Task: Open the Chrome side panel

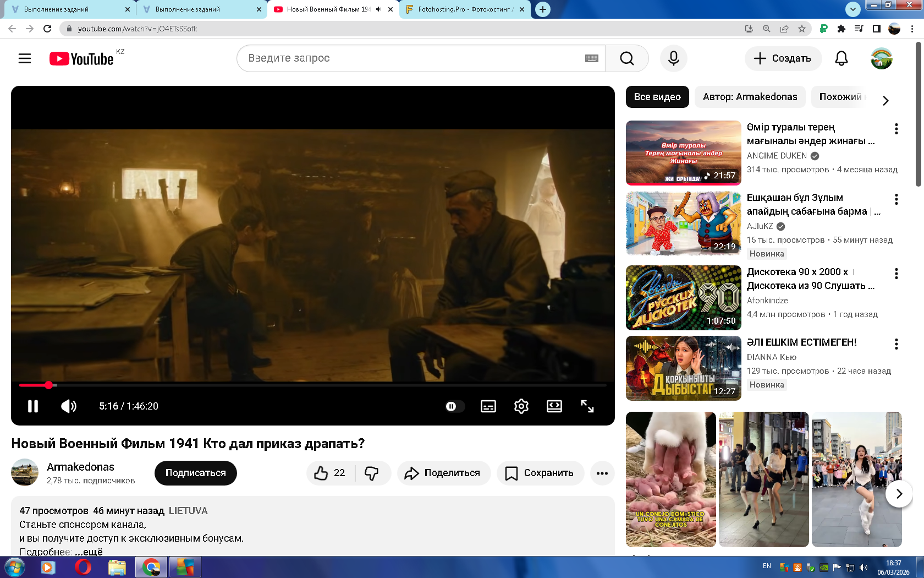Action: [877, 29]
